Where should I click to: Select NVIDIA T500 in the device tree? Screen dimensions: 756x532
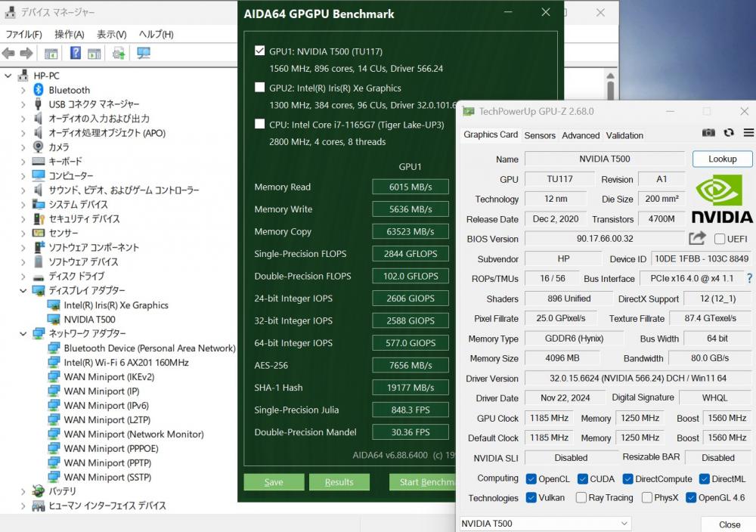point(89,320)
